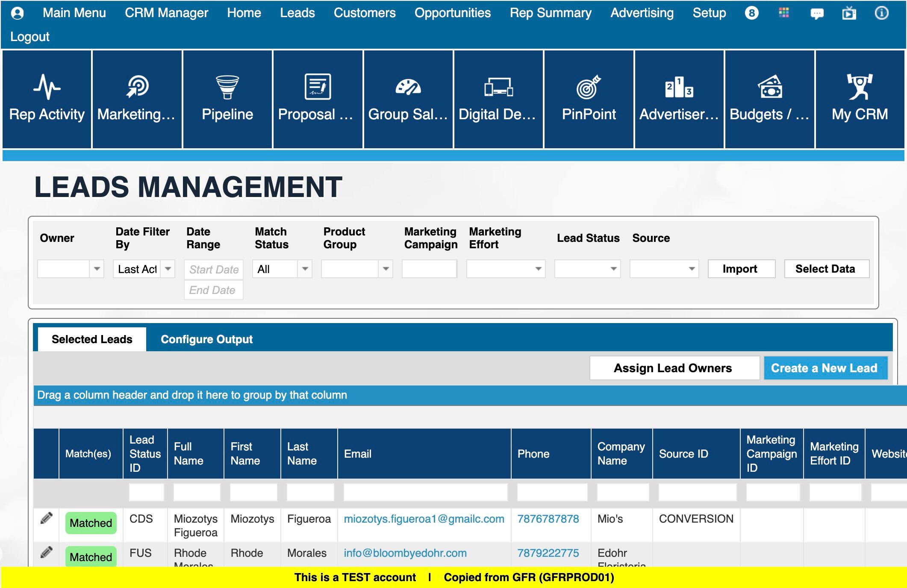
Task: Expand the Match Status dropdown
Action: click(305, 269)
